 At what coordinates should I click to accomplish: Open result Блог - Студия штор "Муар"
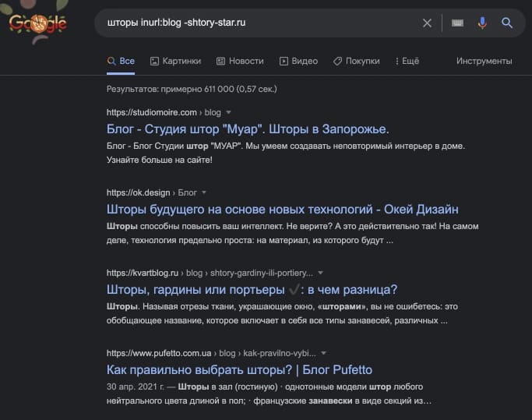point(248,129)
